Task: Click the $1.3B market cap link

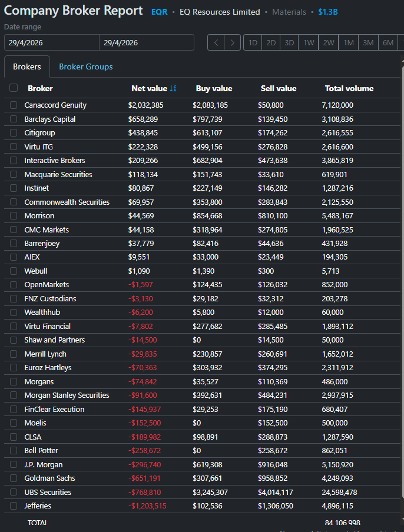Action: 328,12
